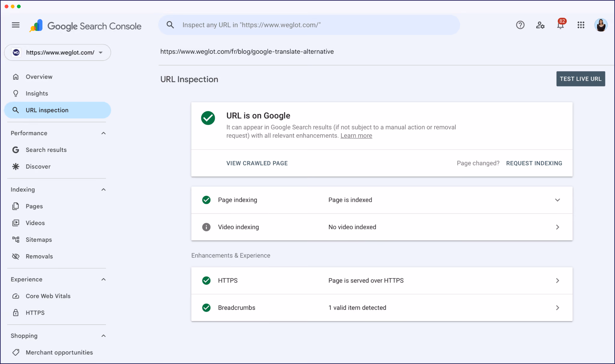Viewport: 615px width, 364px height.
Task: Click the Enhancements & Experience heading
Action: pos(231,255)
